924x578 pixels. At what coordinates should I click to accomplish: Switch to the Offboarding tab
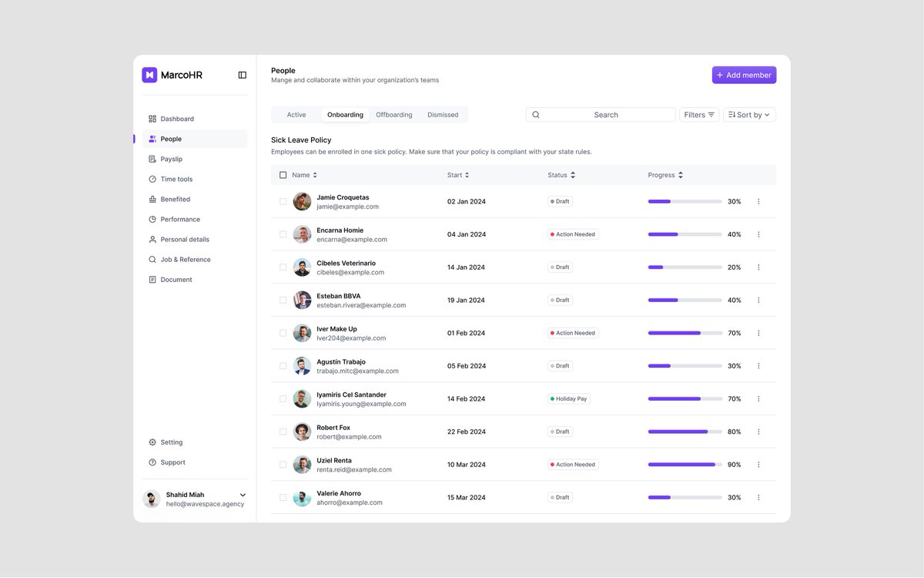(394, 115)
